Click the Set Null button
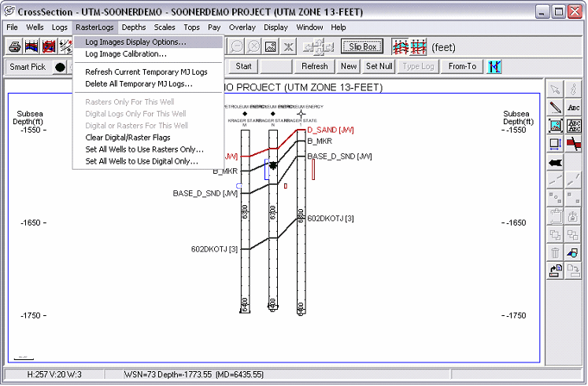The width and height of the screenshot is (588, 386). click(379, 67)
